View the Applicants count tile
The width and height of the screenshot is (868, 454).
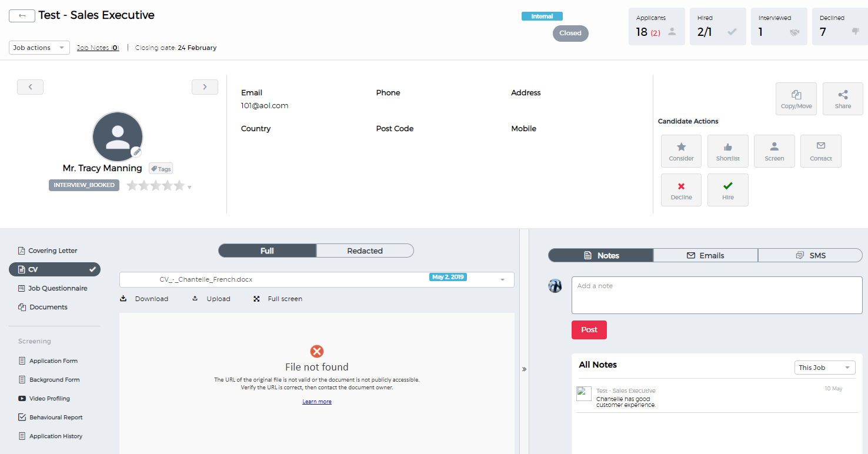coord(657,26)
